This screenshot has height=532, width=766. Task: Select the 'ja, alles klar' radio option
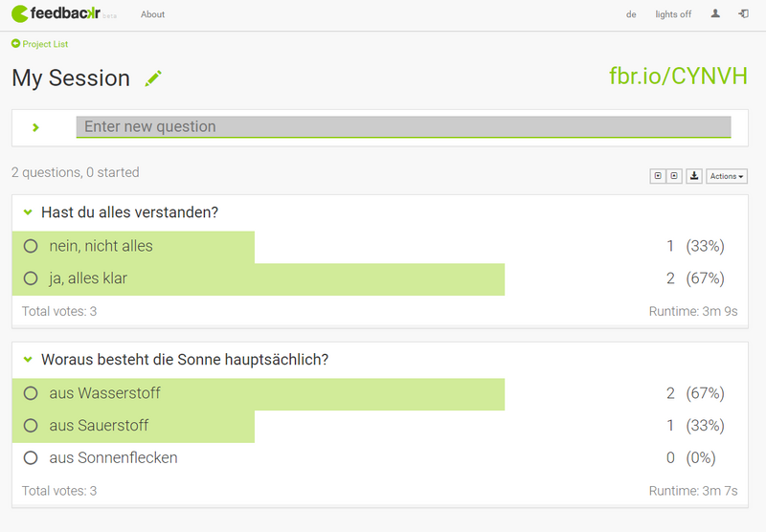tap(31, 278)
